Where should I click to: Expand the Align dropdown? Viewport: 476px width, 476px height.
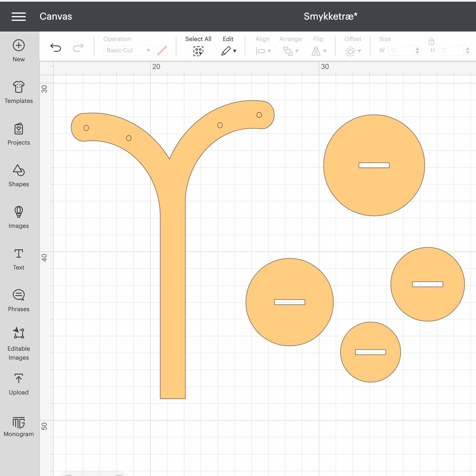pos(263,46)
